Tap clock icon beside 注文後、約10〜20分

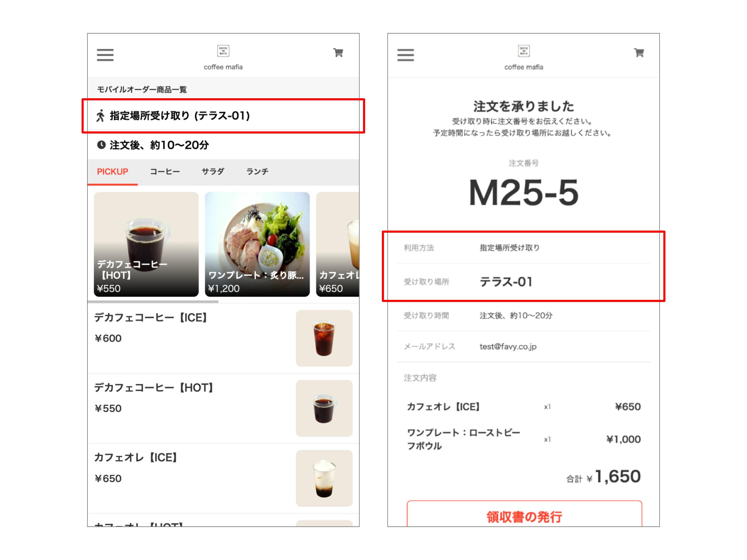pyautogui.click(x=101, y=145)
